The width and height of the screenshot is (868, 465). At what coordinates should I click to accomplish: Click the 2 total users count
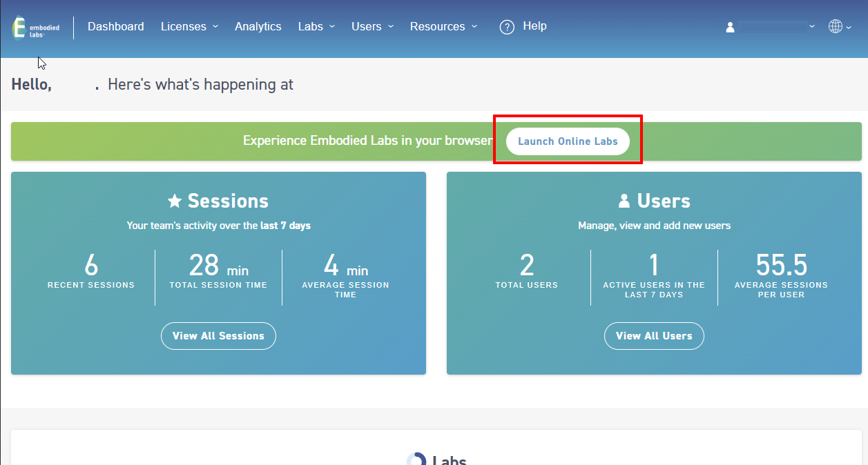coord(527,265)
